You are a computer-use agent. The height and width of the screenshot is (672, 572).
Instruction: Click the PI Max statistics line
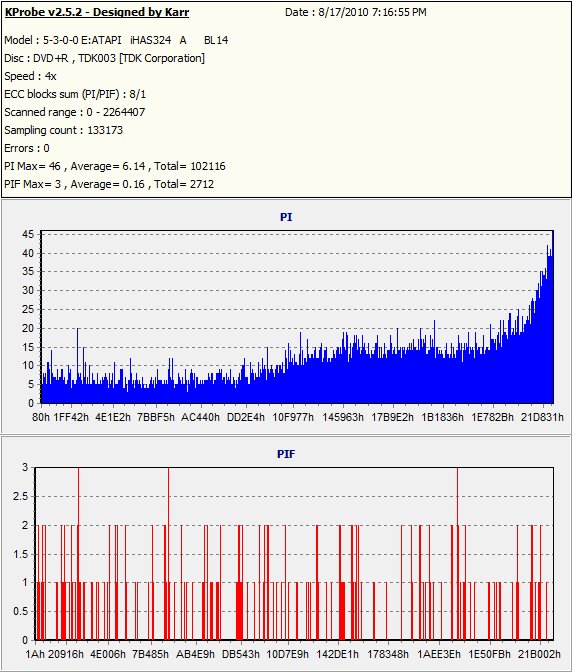tap(115, 166)
